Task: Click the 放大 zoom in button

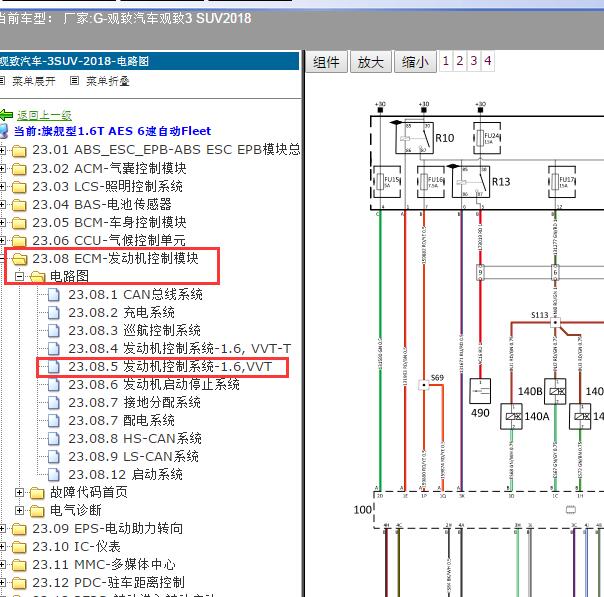Action: 371,62
